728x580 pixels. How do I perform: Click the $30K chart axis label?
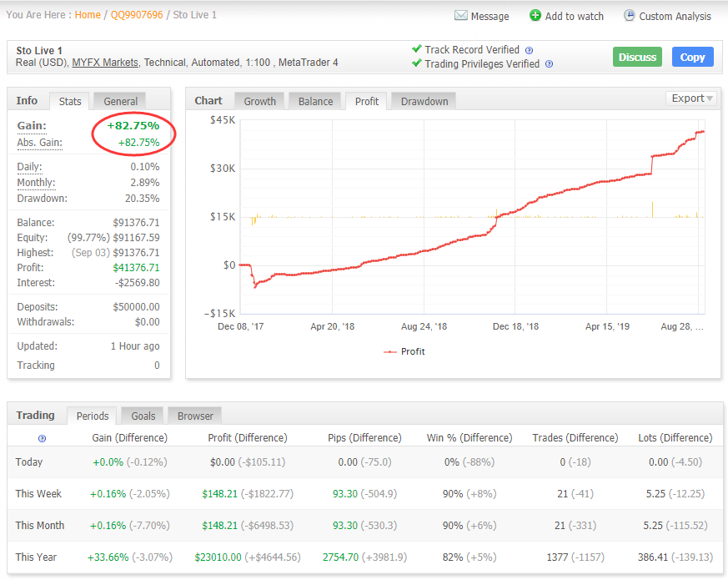223,169
